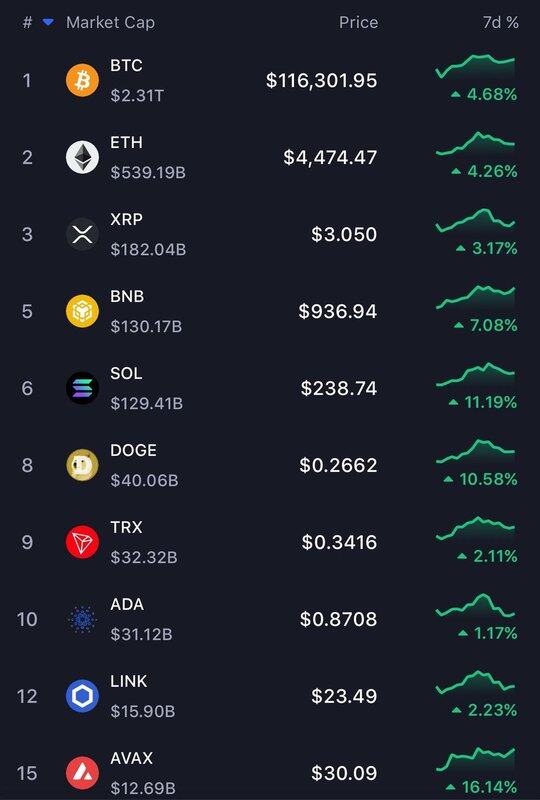Open the Solana logo icon
The image size is (540, 800).
[x=82, y=388]
